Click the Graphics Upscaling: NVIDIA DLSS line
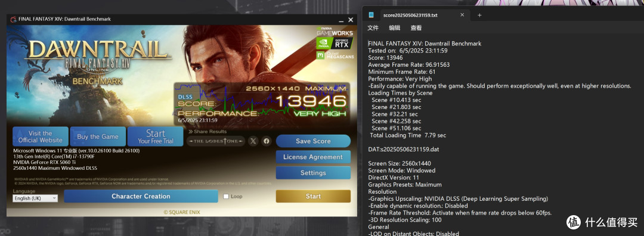Image resolution: width=644 pixels, height=236 pixels. tap(458, 198)
